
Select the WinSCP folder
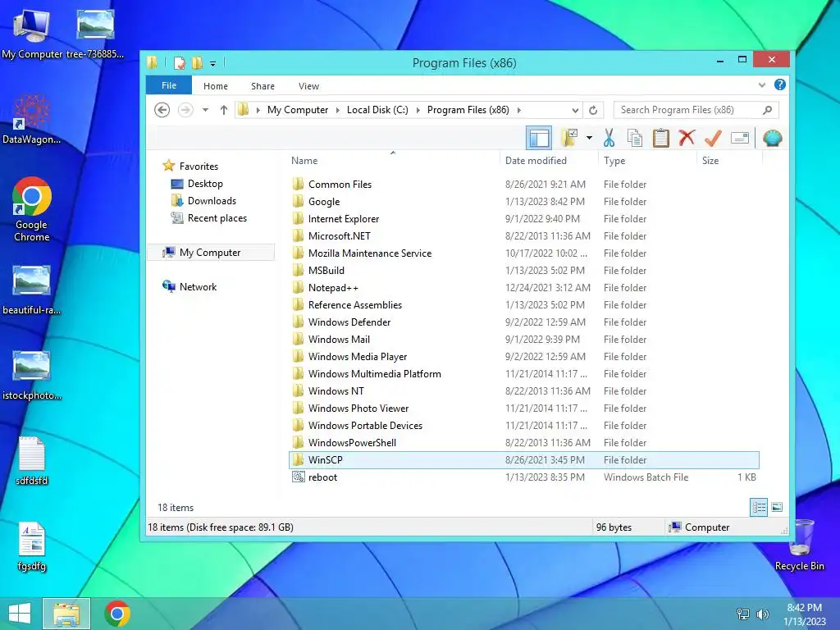pyautogui.click(x=524, y=459)
